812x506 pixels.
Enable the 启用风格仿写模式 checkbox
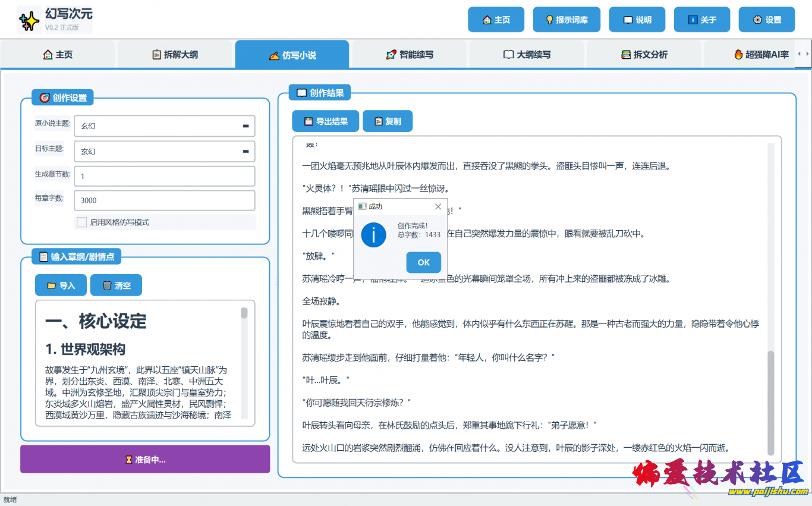pos(82,222)
